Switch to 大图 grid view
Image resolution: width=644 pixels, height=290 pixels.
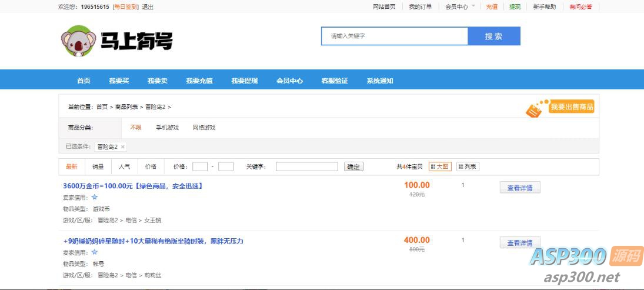(x=440, y=166)
